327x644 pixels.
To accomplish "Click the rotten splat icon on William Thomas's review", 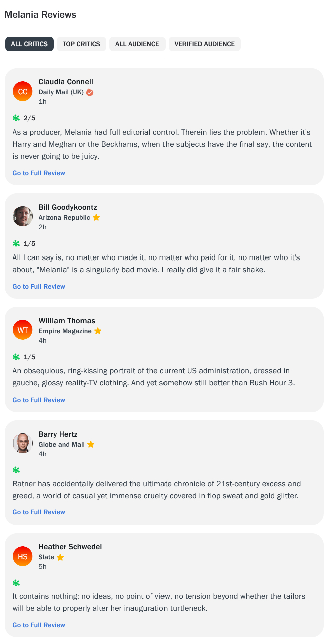I will 16,357.
